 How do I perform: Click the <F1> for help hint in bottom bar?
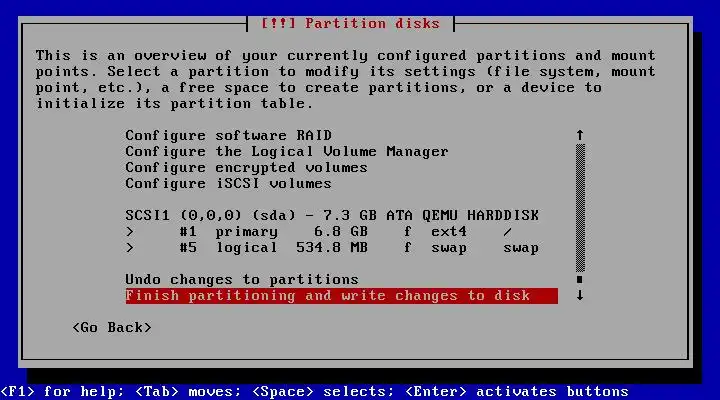(x=62, y=391)
